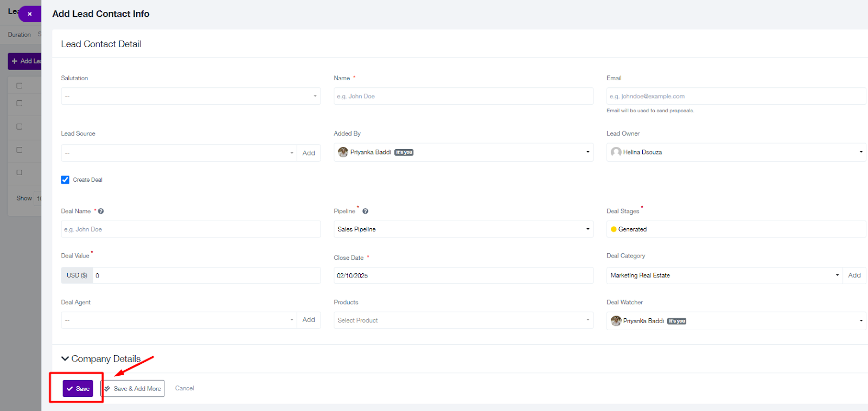Open the Pipeline dropdown showing Sales Pipeline

tap(463, 229)
